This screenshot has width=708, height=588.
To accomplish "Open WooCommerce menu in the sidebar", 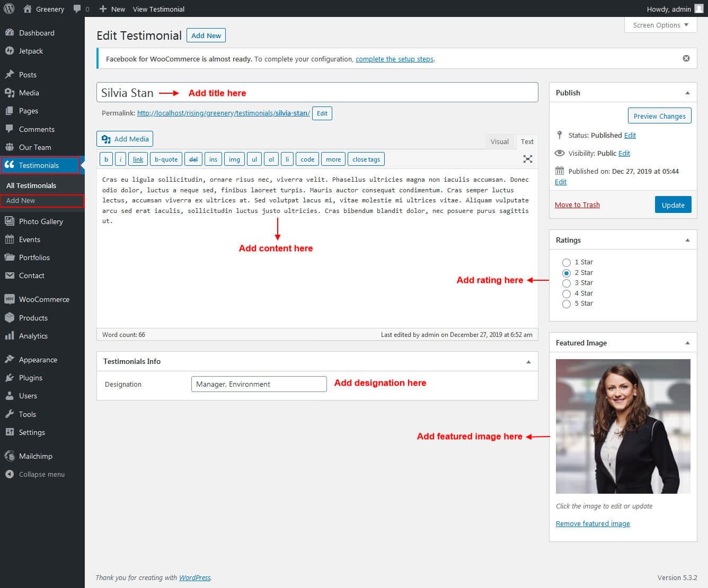I will pos(44,299).
